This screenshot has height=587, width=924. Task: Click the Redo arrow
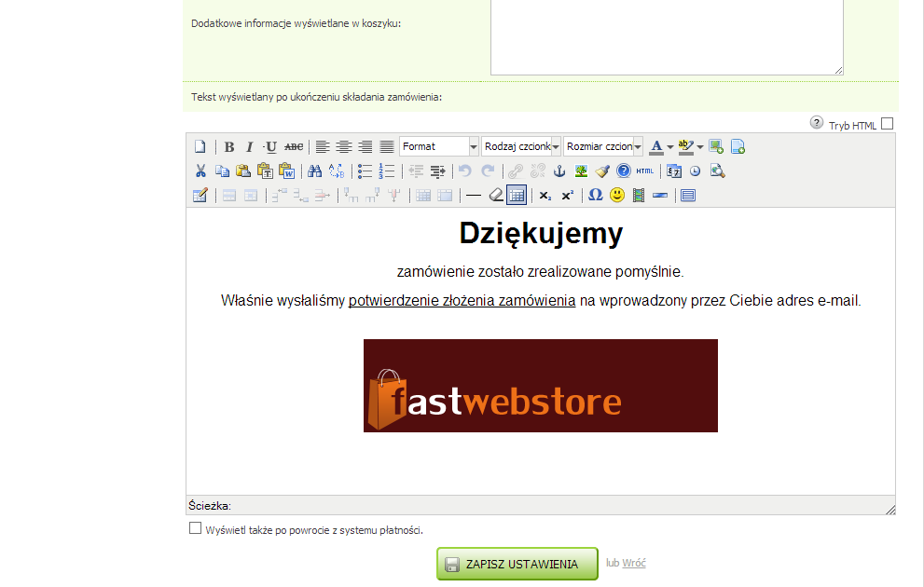click(488, 171)
